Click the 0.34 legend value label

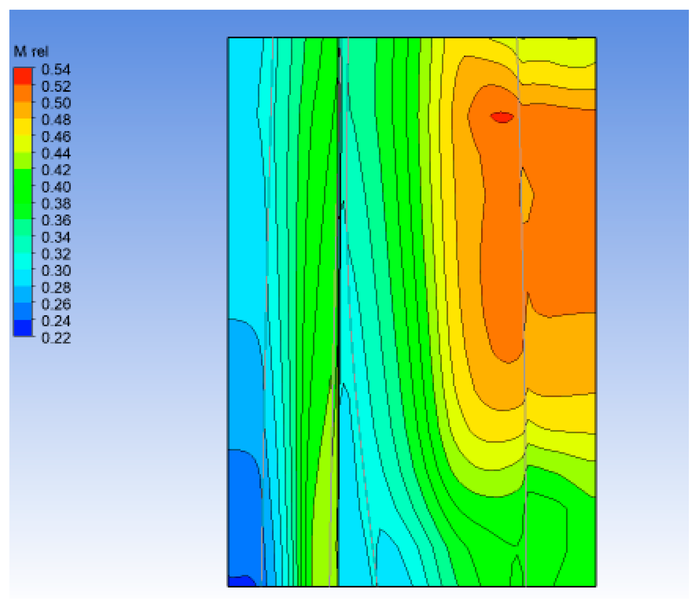pyautogui.click(x=56, y=237)
